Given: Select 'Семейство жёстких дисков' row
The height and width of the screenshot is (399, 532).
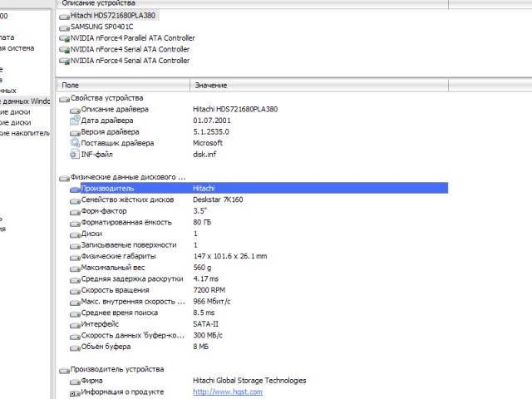Looking at the screenshot, I should 127,199.
